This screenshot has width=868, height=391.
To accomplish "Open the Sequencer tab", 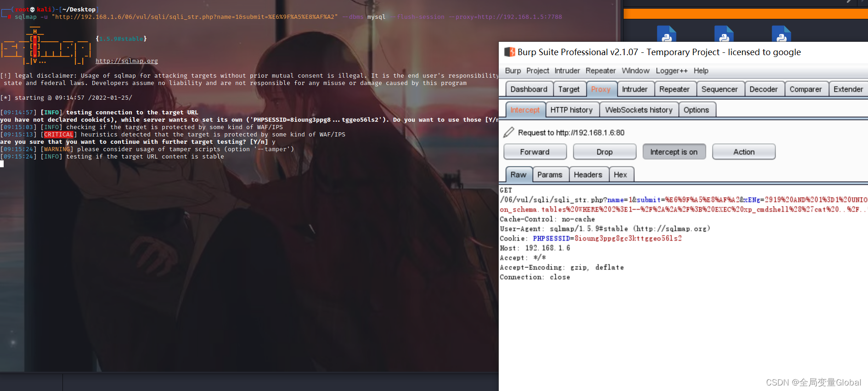I will pos(720,89).
